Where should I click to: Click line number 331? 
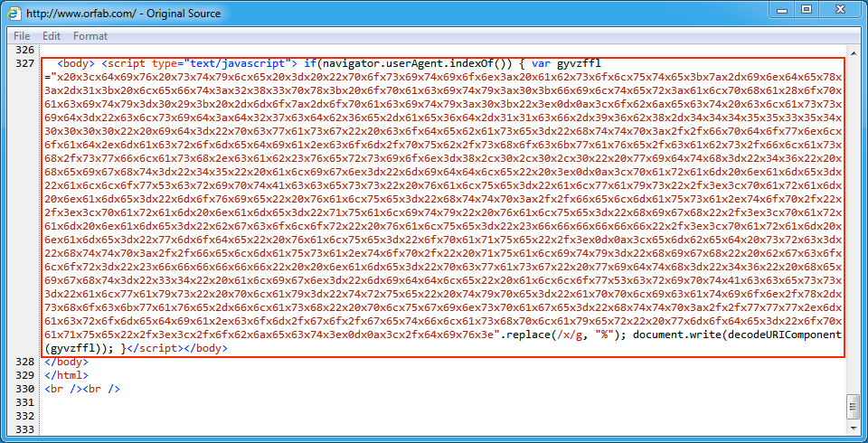[x=24, y=402]
